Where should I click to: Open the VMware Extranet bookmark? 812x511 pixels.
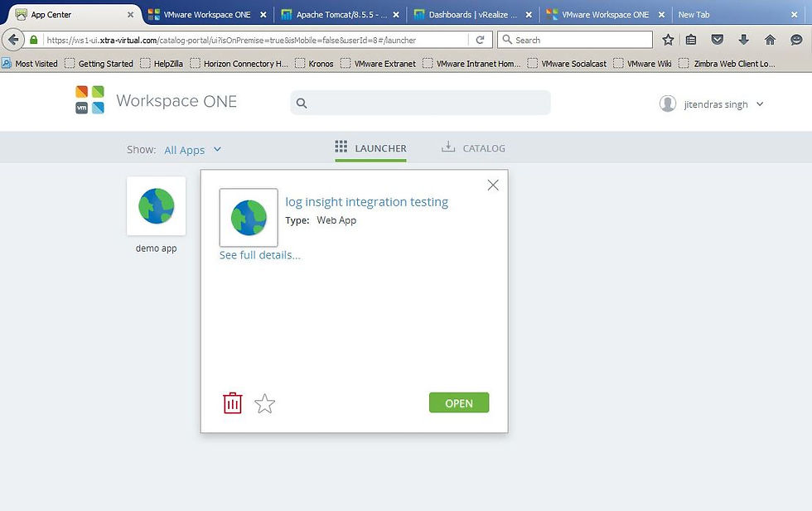point(378,64)
